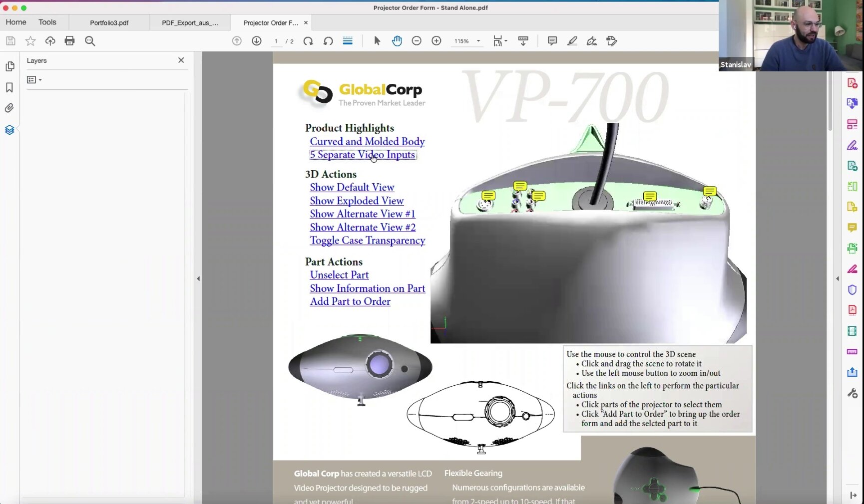This screenshot has width=864, height=504.
Task: Click Show Alternate View #2 link
Action: pos(363,227)
